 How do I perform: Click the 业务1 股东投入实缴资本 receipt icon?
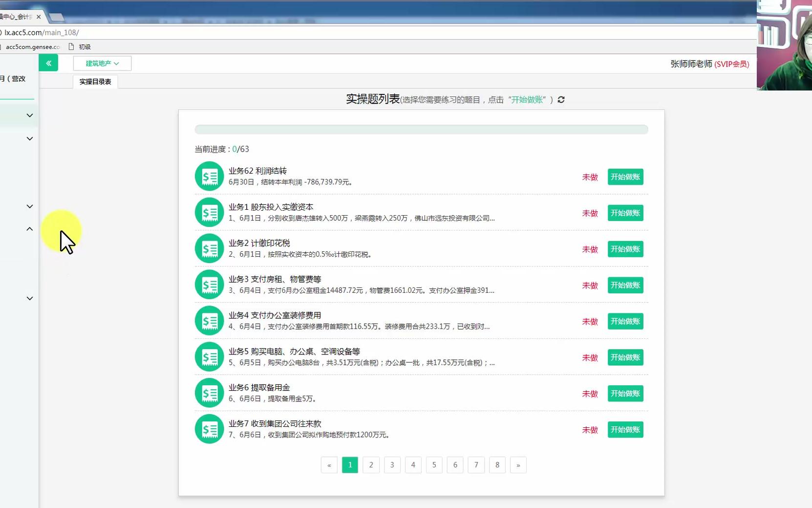(209, 212)
